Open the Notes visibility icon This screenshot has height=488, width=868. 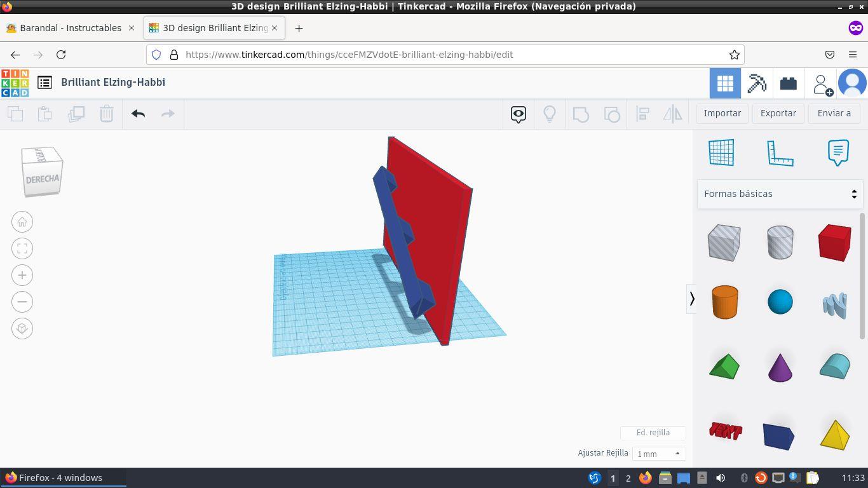tap(519, 114)
